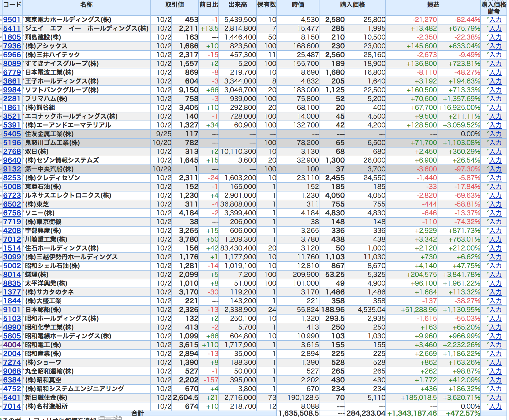Click the 購入価格 column header
This screenshot has width=509, height=420.
click(352, 4)
